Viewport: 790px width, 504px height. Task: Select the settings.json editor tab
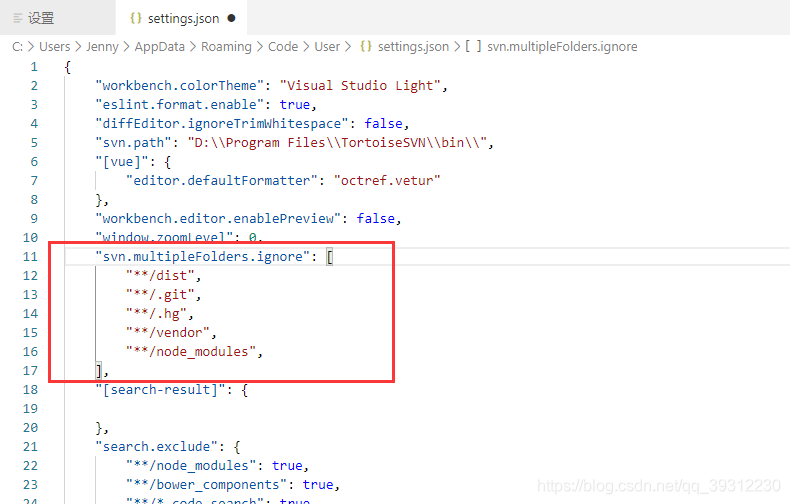click(x=181, y=18)
